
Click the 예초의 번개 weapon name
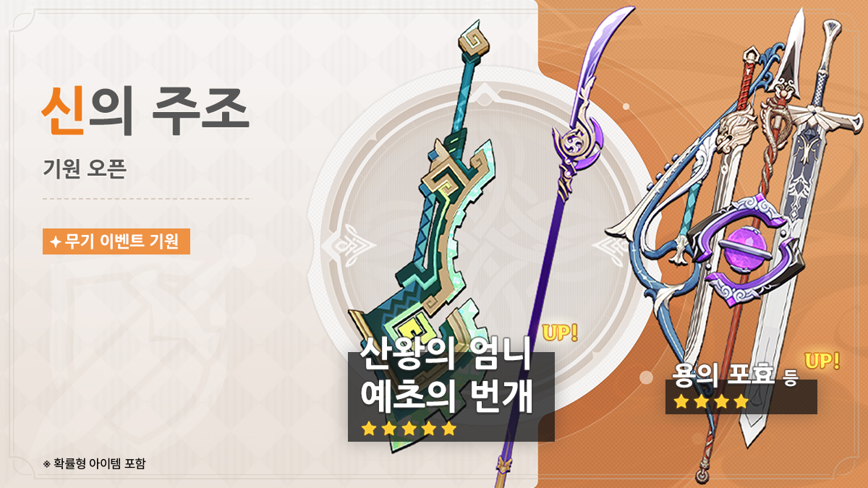[446, 395]
